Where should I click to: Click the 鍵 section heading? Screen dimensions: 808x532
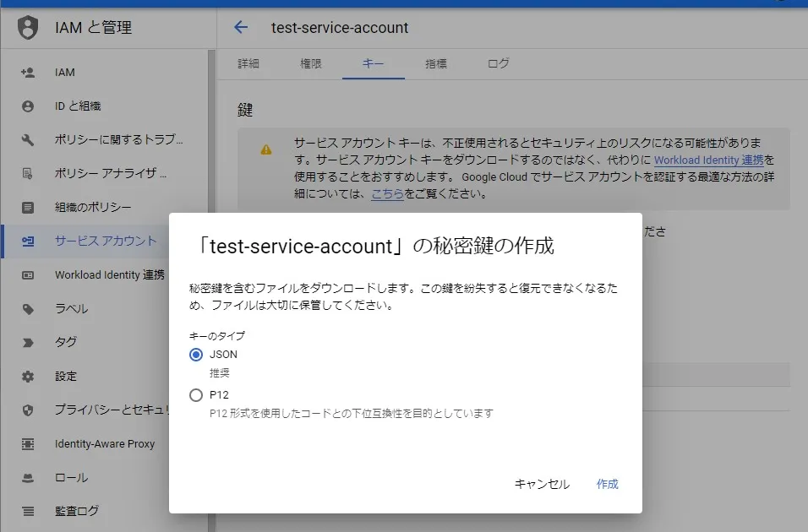[x=245, y=110]
